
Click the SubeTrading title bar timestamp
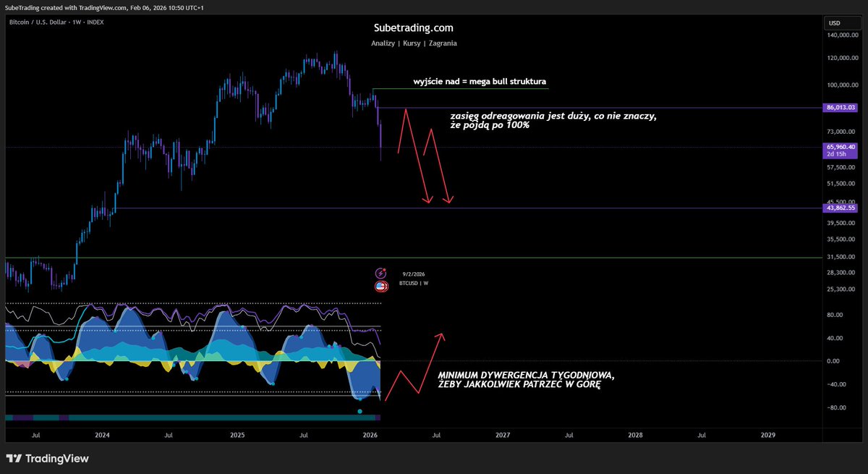pos(168,9)
